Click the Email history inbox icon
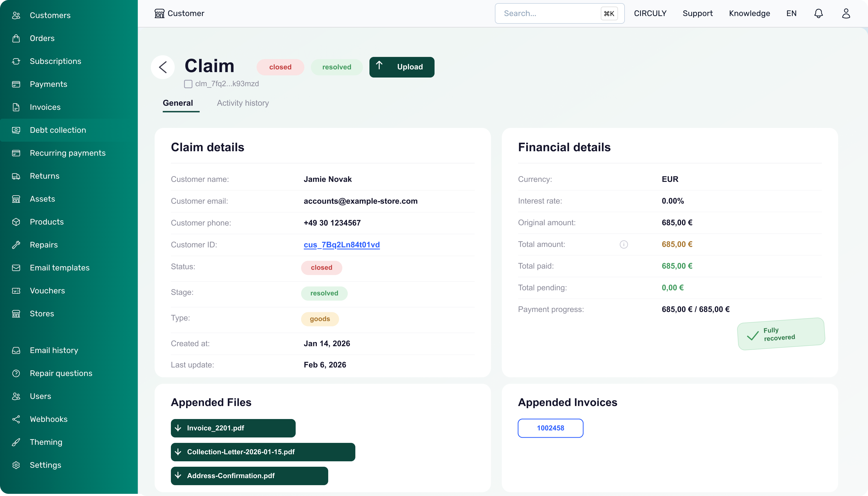 pyautogui.click(x=16, y=350)
